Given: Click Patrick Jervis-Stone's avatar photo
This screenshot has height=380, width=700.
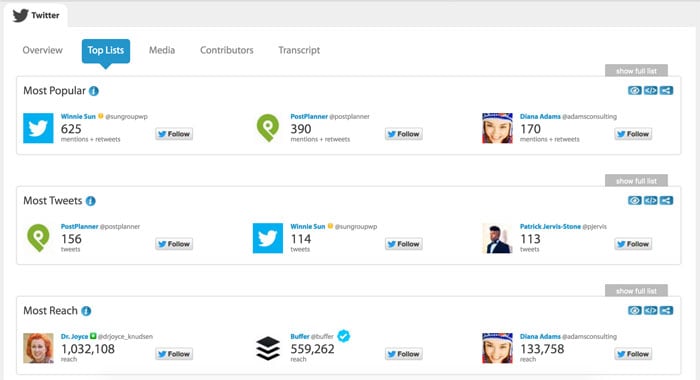Looking at the screenshot, I should (497, 238).
